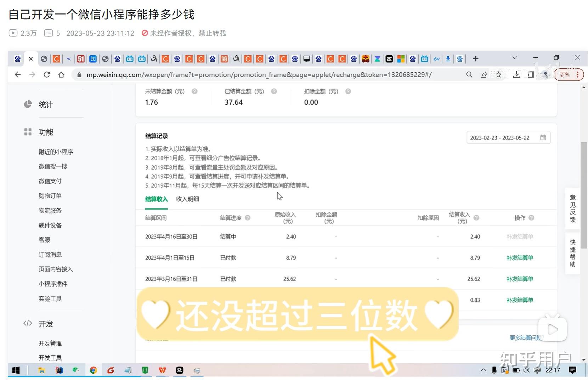The image size is (588, 380).
Task: Reload the page with refresh icon
Action: coord(47,75)
